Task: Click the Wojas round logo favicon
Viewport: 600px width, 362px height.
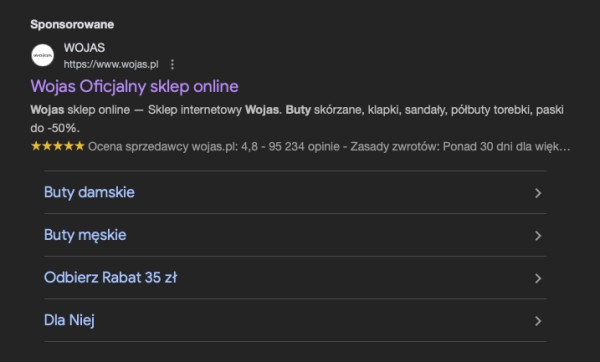Action: (42, 55)
